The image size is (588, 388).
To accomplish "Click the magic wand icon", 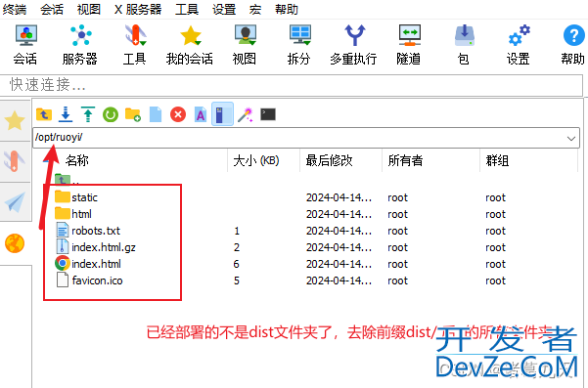I will pos(246,114).
